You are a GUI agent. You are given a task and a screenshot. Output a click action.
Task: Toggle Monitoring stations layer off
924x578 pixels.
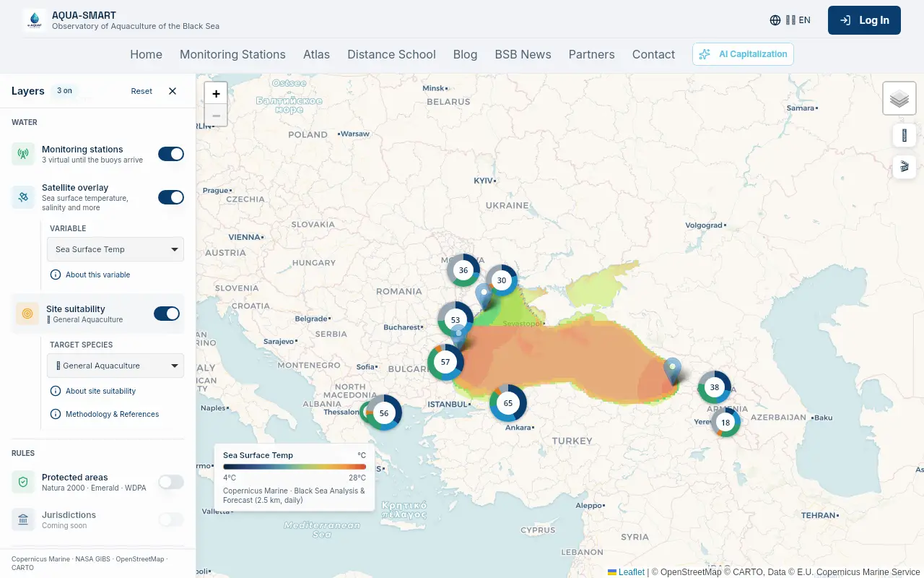tap(171, 154)
